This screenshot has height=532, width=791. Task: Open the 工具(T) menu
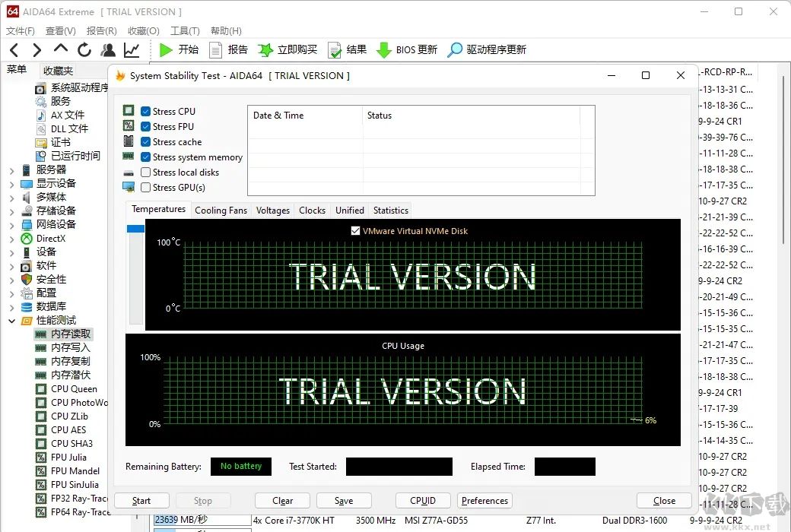coord(185,31)
